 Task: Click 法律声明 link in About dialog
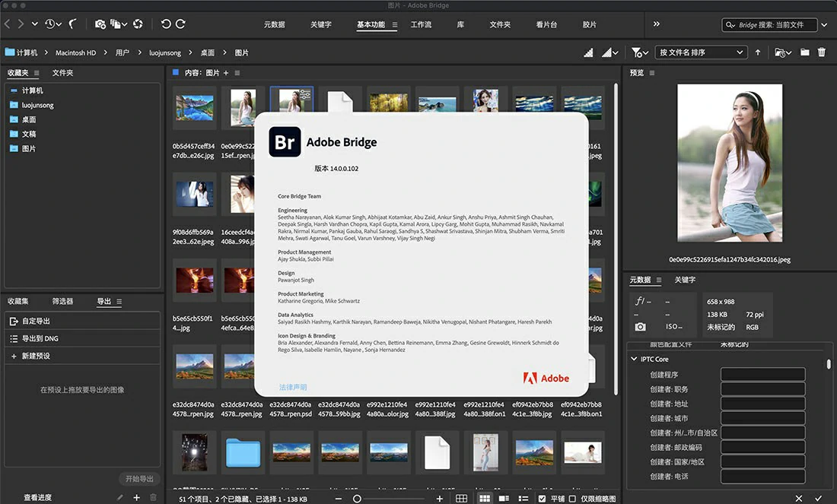click(x=293, y=387)
